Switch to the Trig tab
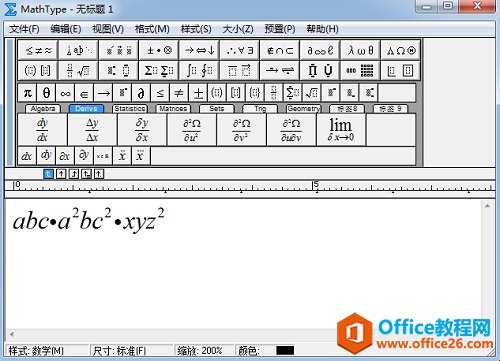 [x=260, y=109]
